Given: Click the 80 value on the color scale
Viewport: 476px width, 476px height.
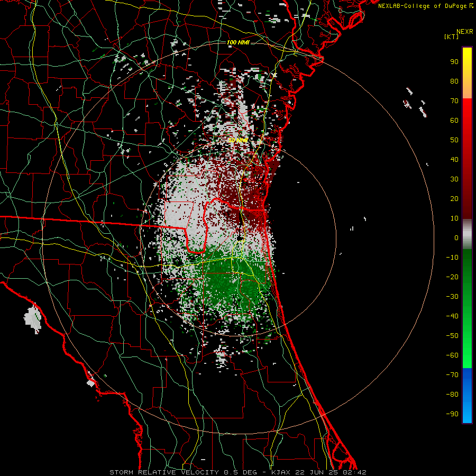Looking at the screenshot, I should click(x=454, y=81).
